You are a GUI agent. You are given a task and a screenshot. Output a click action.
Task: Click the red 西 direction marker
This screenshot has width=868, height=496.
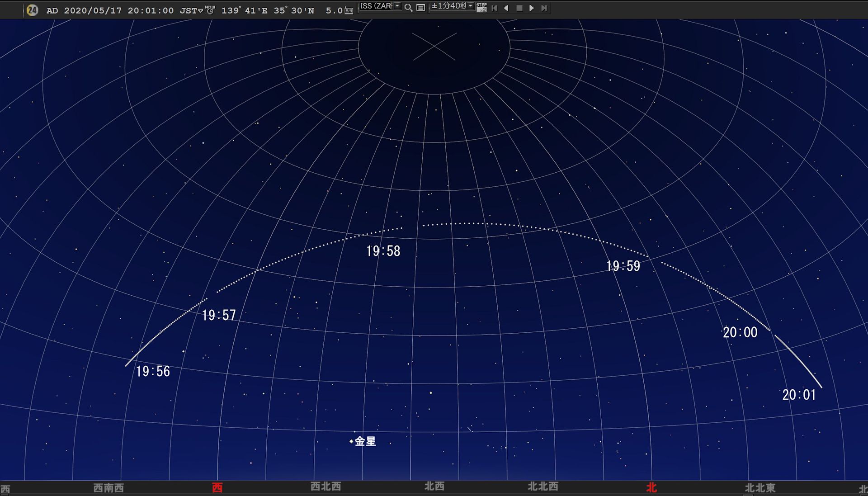(217, 488)
